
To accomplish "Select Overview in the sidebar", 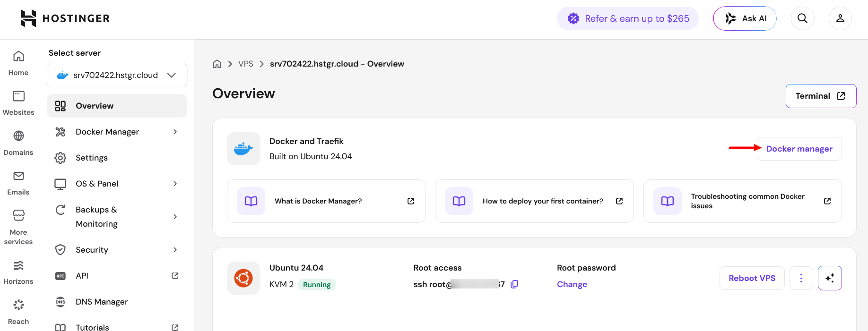I will point(117,106).
